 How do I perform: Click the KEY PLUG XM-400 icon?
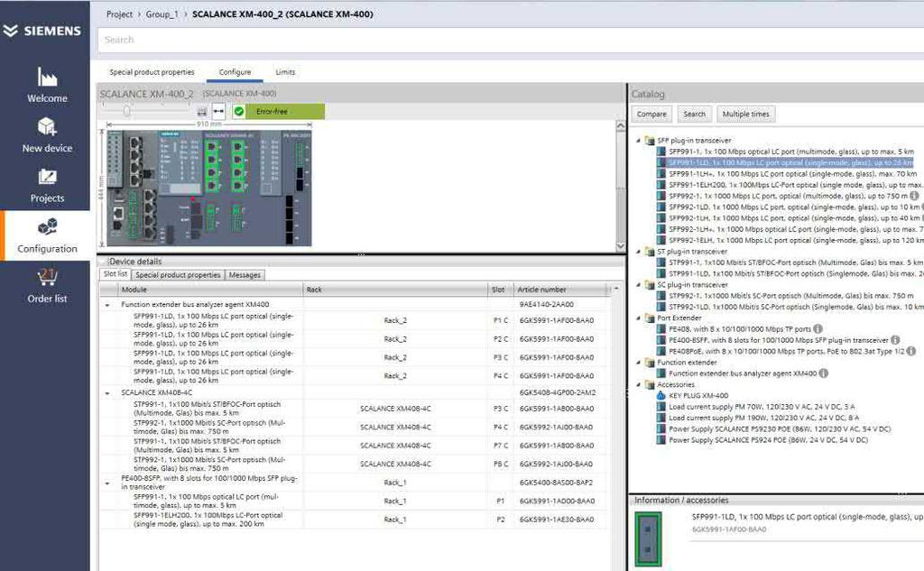coord(661,395)
